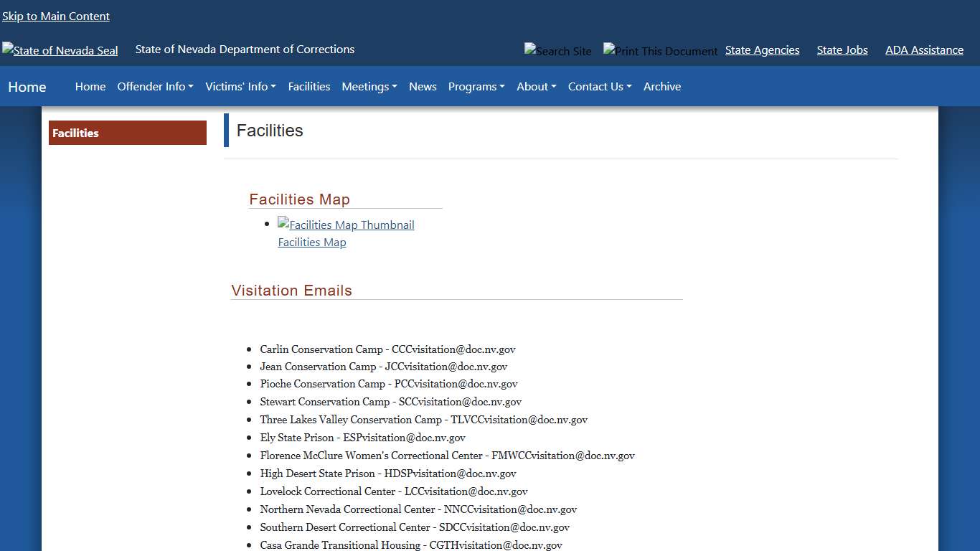Select the Print This Document icon
980x551 pixels.
659,51
